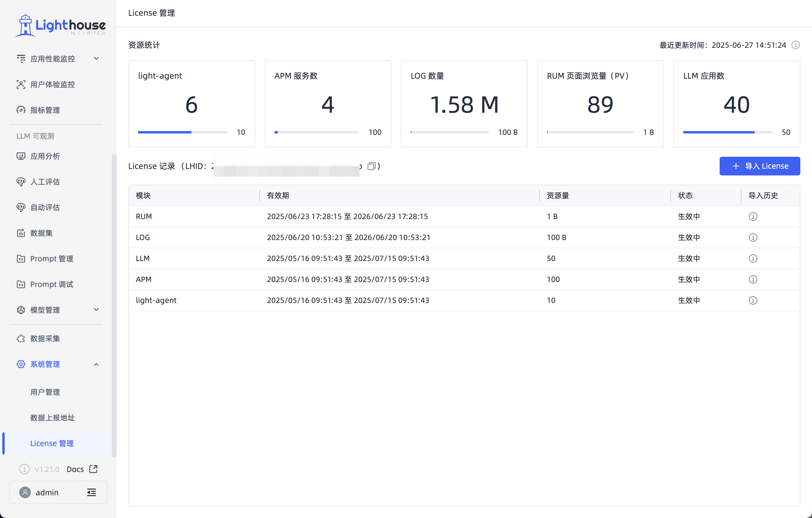Click the 数据采集 puzzle icon
Image resolution: width=812 pixels, height=518 pixels.
[x=21, y=338]
